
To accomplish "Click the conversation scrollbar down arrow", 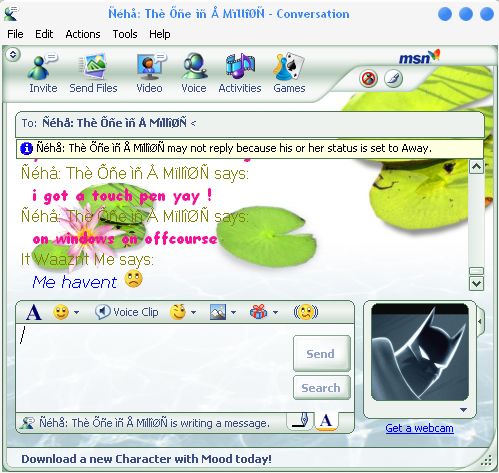I will tap(476, 284).
